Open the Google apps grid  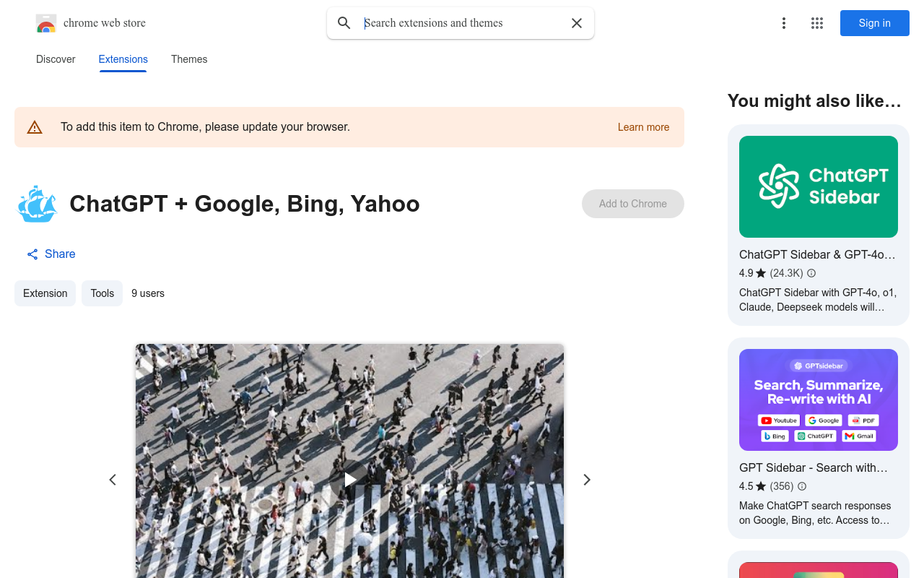tap(816, 22)
